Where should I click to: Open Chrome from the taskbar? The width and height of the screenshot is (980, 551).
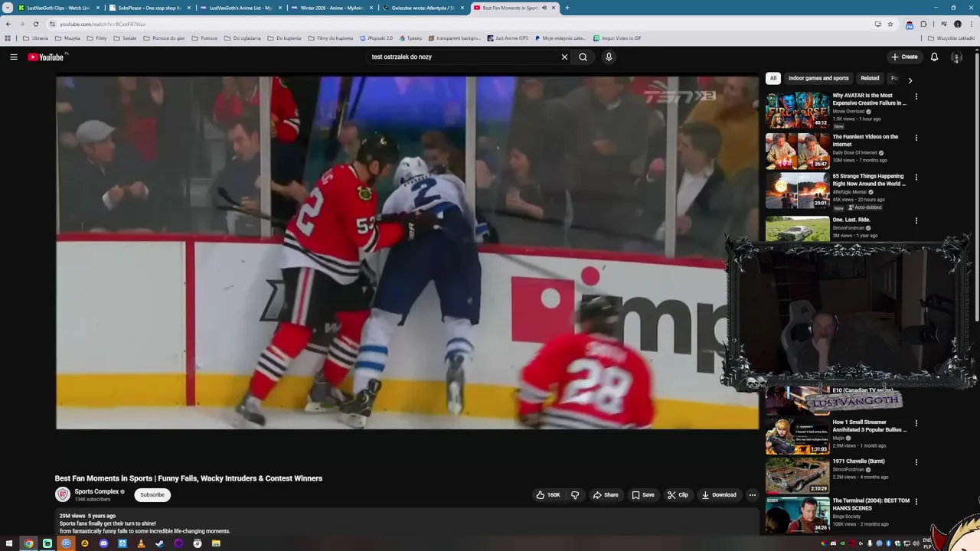[x=28, y=543]
